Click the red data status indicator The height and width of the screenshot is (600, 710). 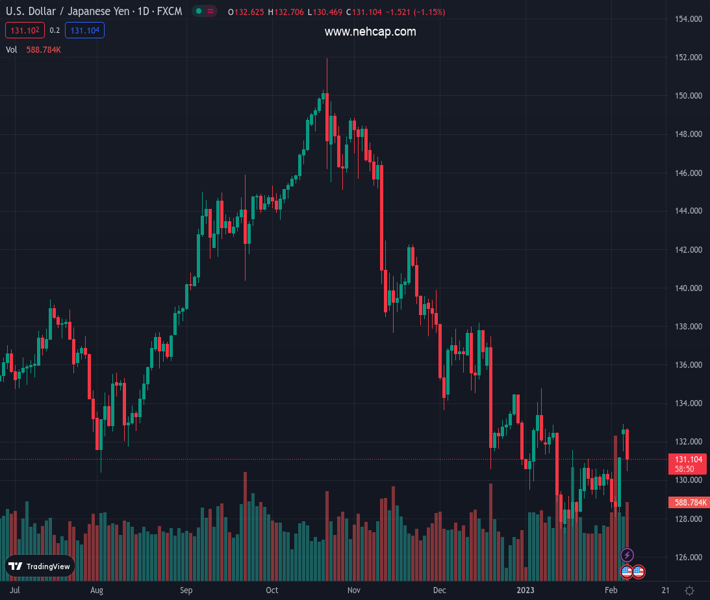coord(212,12)
